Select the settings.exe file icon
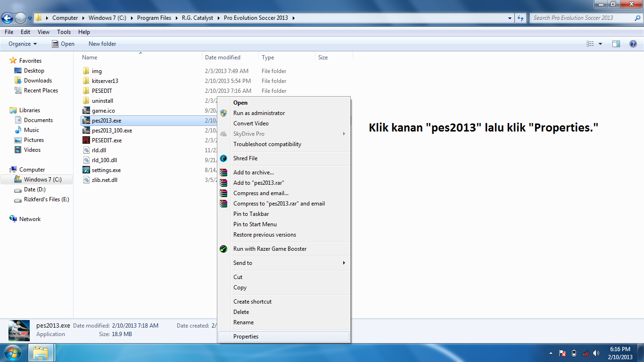Image resolution: width=644 pixels, height=362 pixels. [x=86, y=170]
